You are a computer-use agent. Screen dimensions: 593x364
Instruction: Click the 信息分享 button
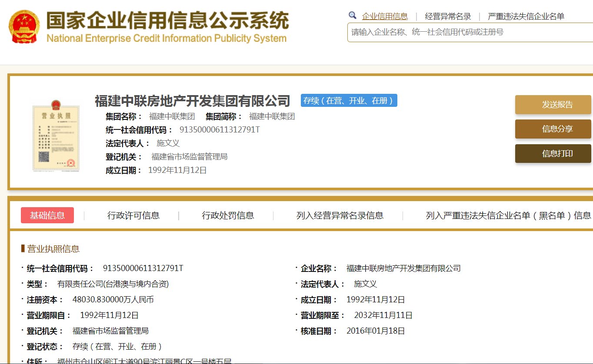click(553, 129)
